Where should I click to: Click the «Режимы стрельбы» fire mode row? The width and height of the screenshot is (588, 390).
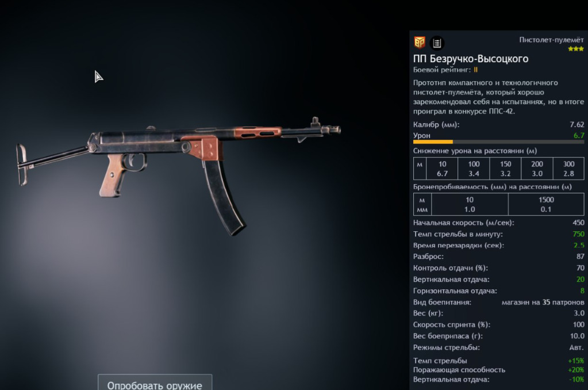point(498,347)
